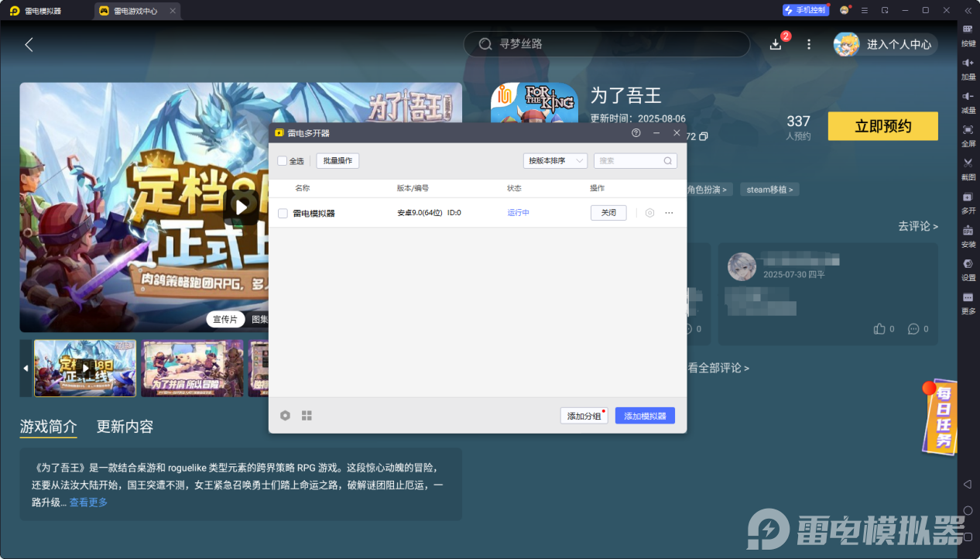Image resolution: width=980 pixels, height=559 pixels.
Task: Click the search icon in multi-opener search box
Action: pos(668,161)
